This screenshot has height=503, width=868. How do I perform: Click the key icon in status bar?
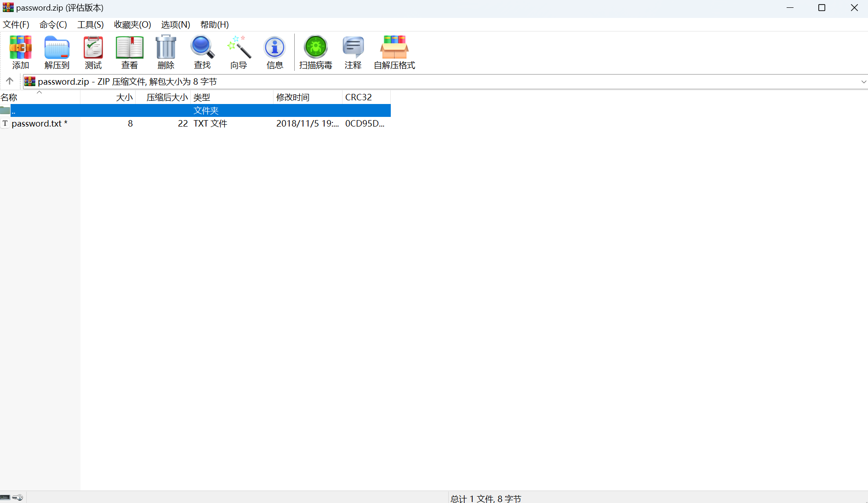pos(17,497)
